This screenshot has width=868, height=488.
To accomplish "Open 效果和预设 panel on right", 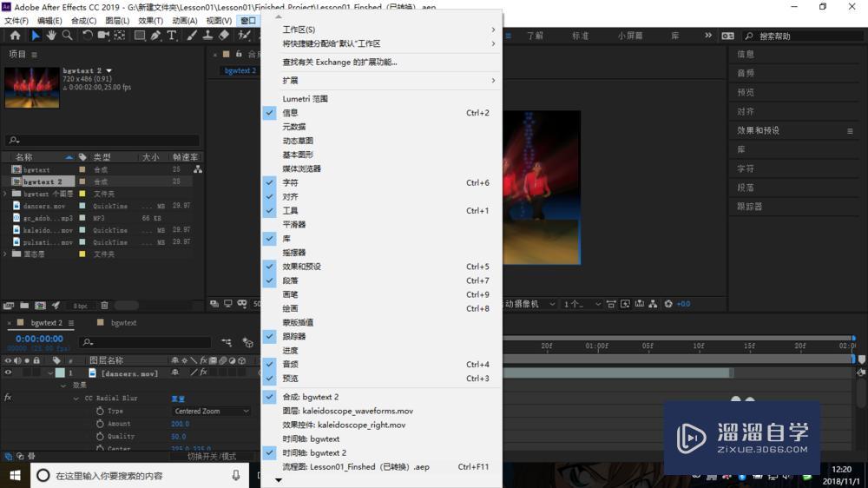I will pyautogui.click(x=758, y=130).
